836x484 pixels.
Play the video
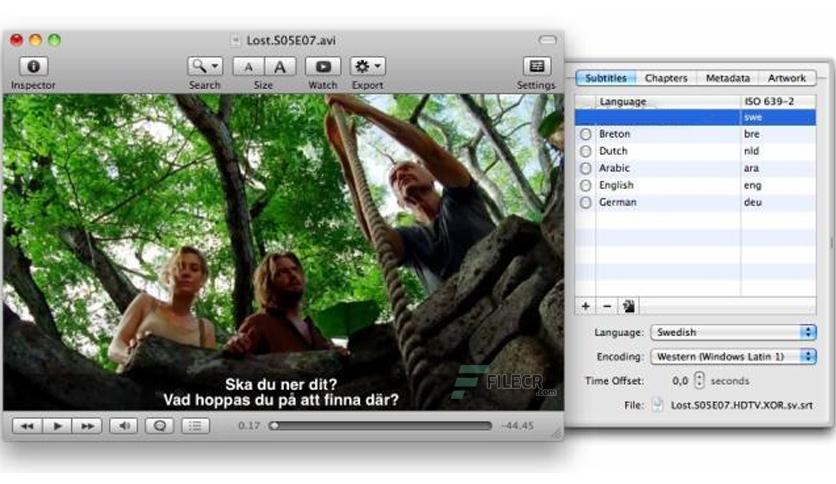(x=57, y=425)
